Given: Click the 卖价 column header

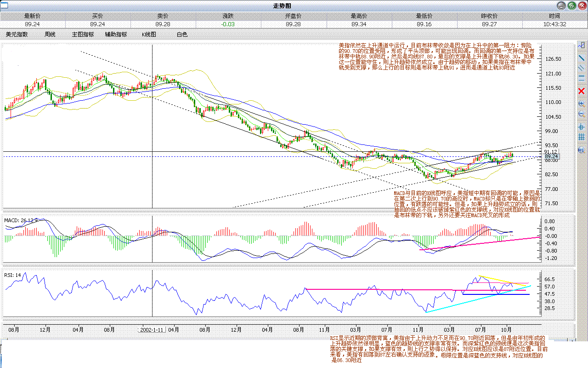Looking at the screenshot, I should point(163,16).
